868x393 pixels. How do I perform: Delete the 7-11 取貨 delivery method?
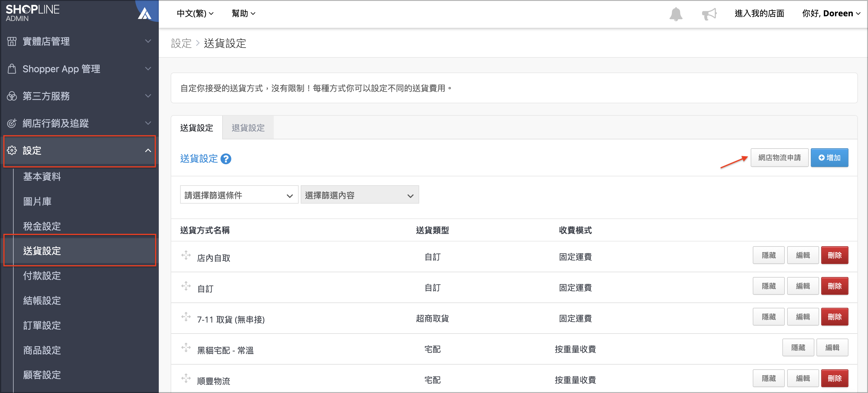pos(834,317)
